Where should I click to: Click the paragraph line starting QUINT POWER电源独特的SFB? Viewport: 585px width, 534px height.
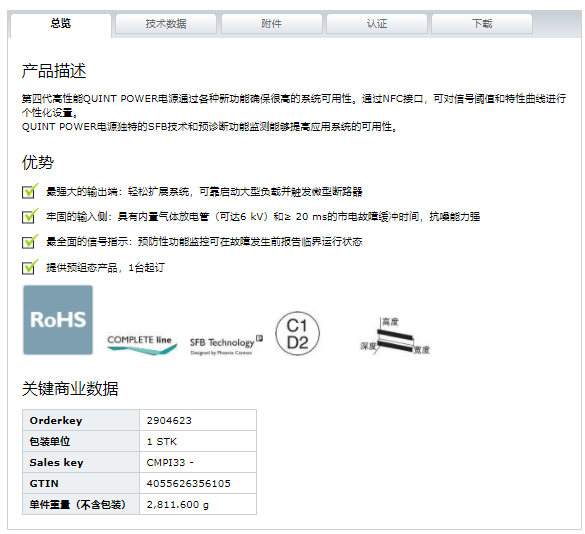(209, 127)
